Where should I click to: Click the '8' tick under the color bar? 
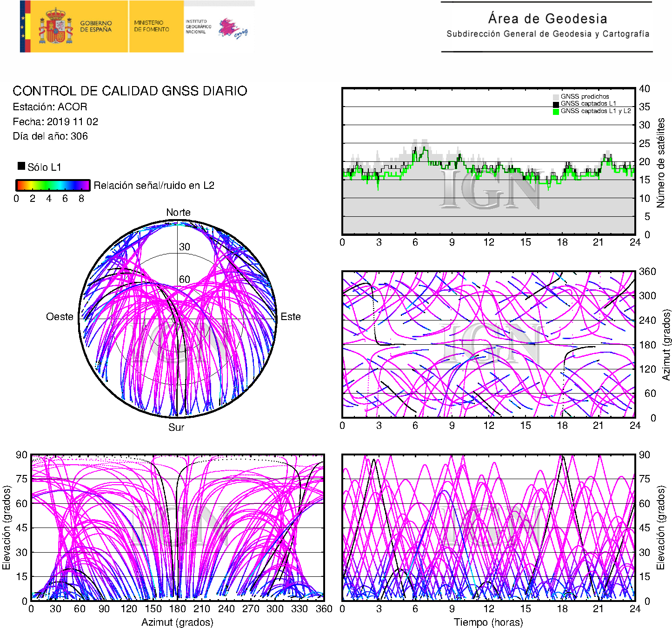[x=81, y=199]
